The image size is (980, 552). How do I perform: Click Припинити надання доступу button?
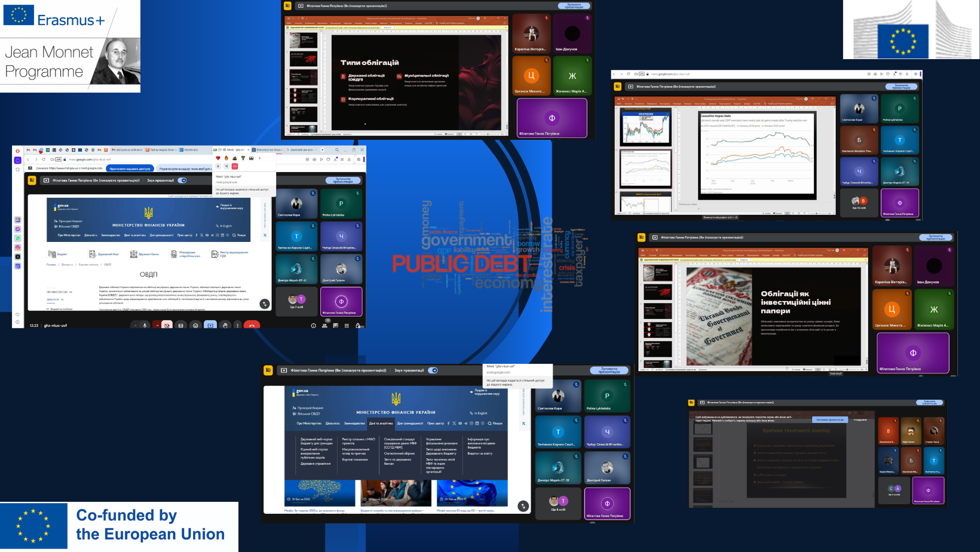130,168
